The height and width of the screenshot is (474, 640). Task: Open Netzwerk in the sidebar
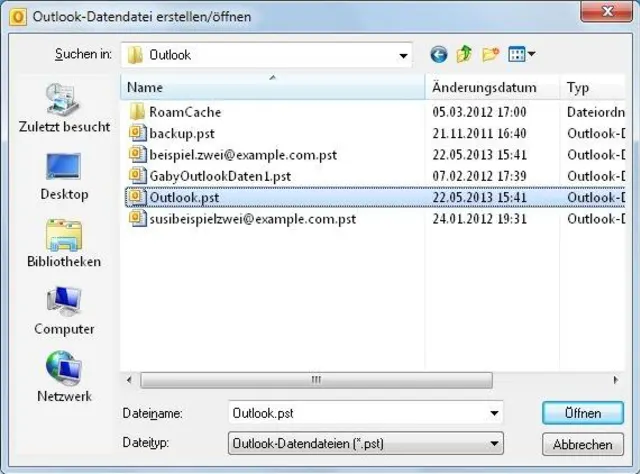(64, 376)
